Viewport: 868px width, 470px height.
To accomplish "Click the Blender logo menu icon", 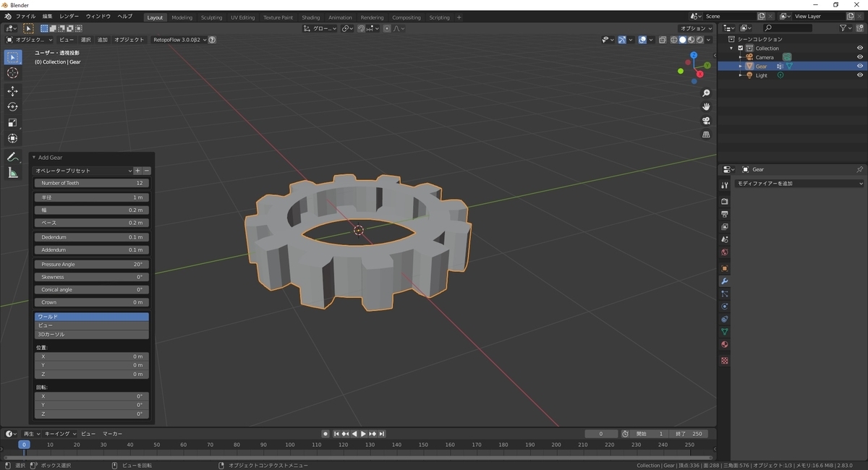I will point(7,16).
